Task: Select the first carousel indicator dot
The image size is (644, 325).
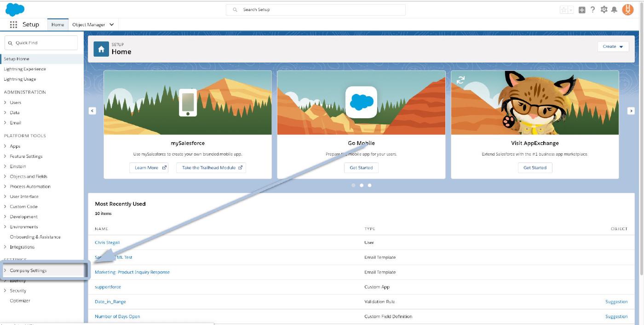Action: click(x=353, y=185)
